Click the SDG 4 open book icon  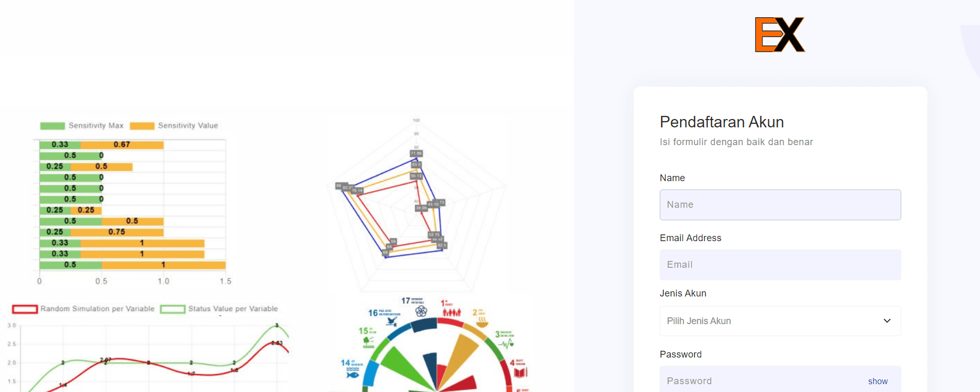coord(521,372)
